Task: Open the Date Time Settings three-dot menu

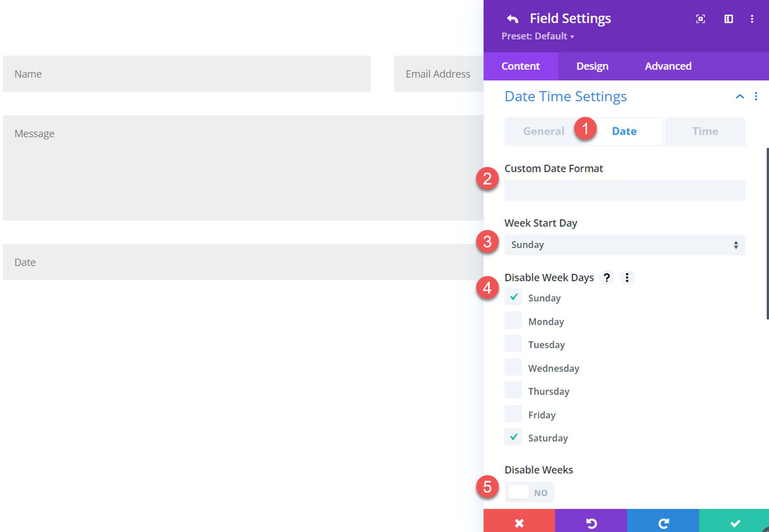Action: tap(756, 96)
